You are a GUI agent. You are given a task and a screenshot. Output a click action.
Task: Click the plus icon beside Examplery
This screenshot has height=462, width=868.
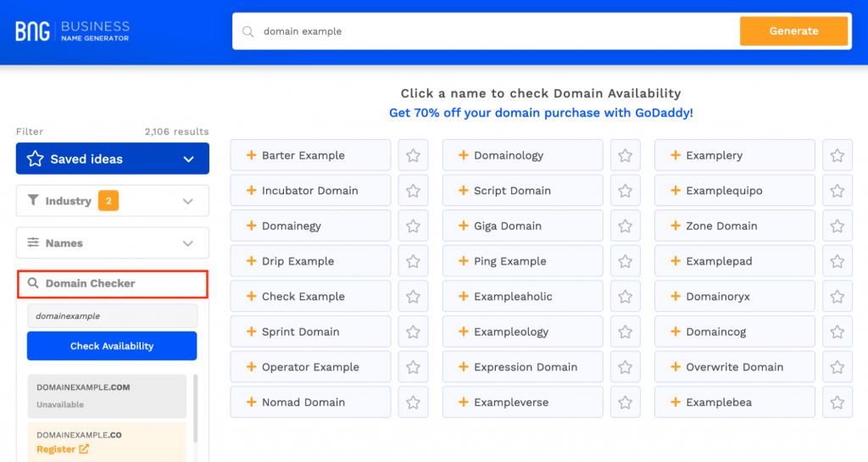tap(676, 155)
